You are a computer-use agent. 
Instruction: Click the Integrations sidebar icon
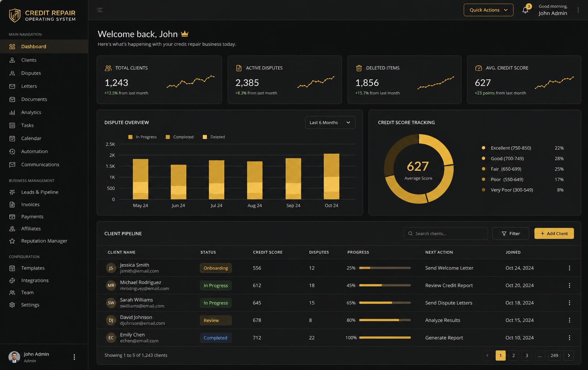coord(12,280)
